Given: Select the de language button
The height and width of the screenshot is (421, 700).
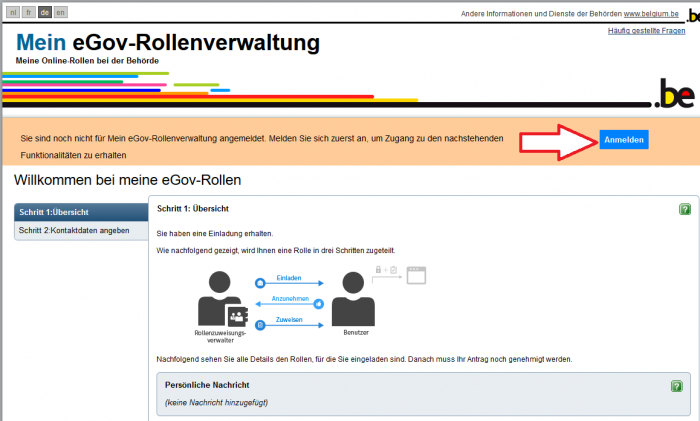Looking at the screenshot, I should 45,13.
